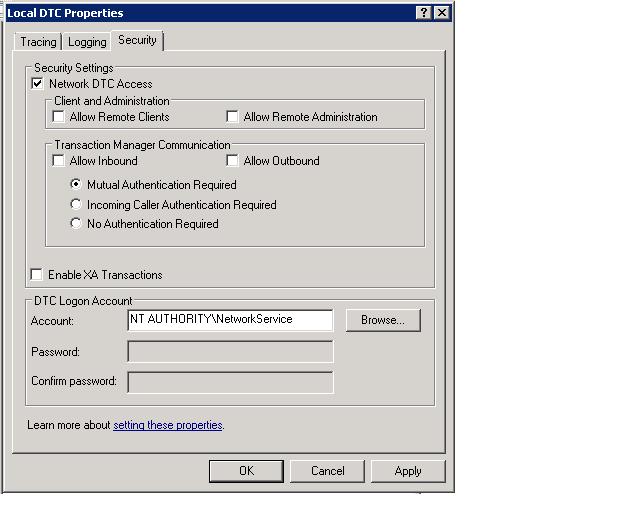
Task: Switch to the Tracing tab
Action: [38, 42]
